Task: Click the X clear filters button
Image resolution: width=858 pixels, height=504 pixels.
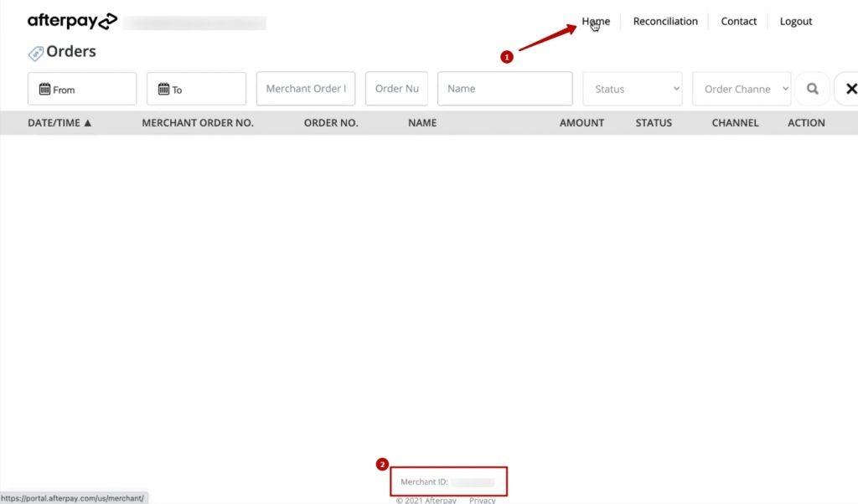Action: click(850, 89)
